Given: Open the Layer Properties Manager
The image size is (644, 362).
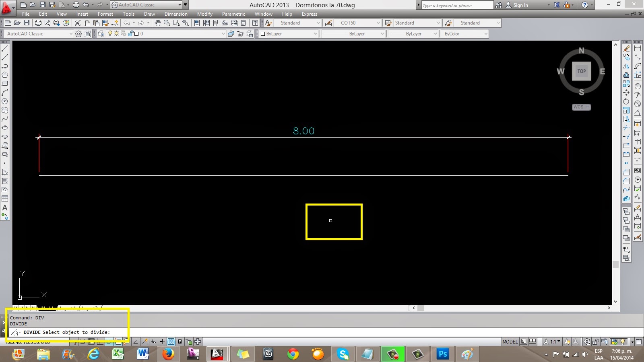Looking at the screenshot, I should [x=101, y=34].
